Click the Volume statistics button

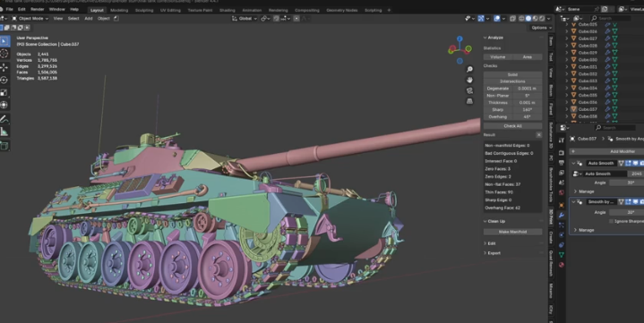498,57
